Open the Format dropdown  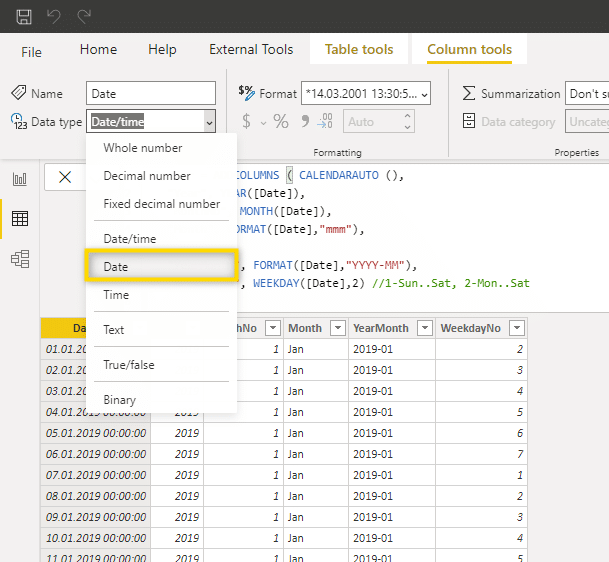[x=365, y=94]
